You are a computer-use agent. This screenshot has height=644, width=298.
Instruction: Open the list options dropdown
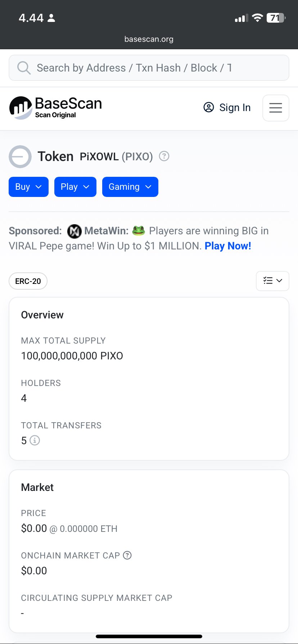tap(272, 281)
